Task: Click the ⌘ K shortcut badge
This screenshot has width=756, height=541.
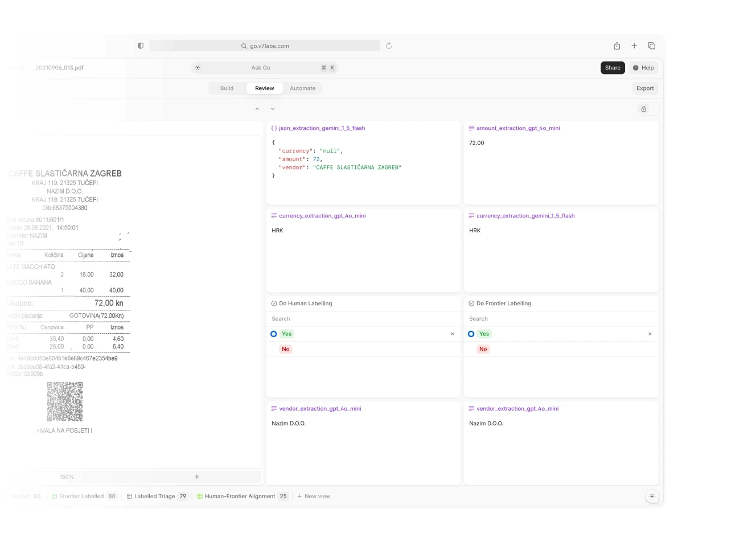Action: [x=328, y=68]
